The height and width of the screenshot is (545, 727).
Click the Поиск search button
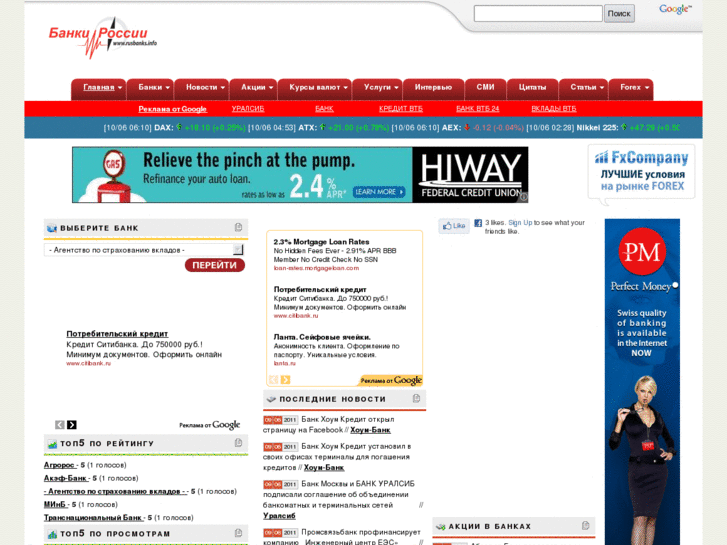(x=619, y=13)
